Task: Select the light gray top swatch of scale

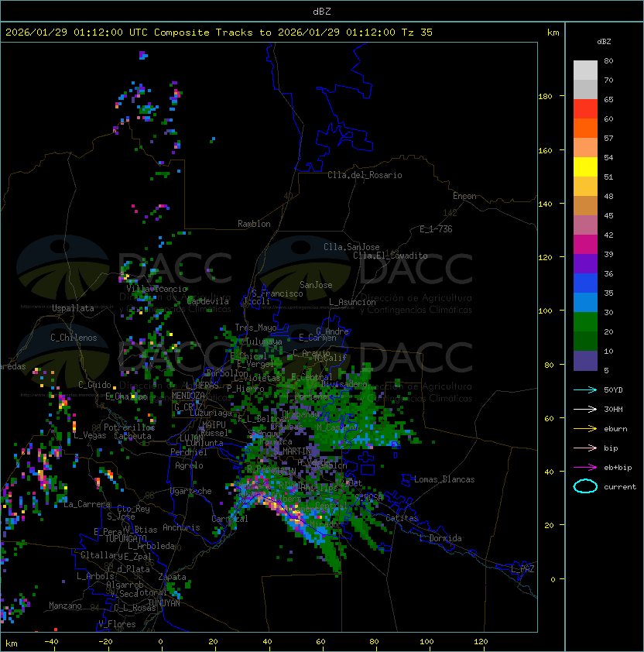Action: click(x=585, y=70)
